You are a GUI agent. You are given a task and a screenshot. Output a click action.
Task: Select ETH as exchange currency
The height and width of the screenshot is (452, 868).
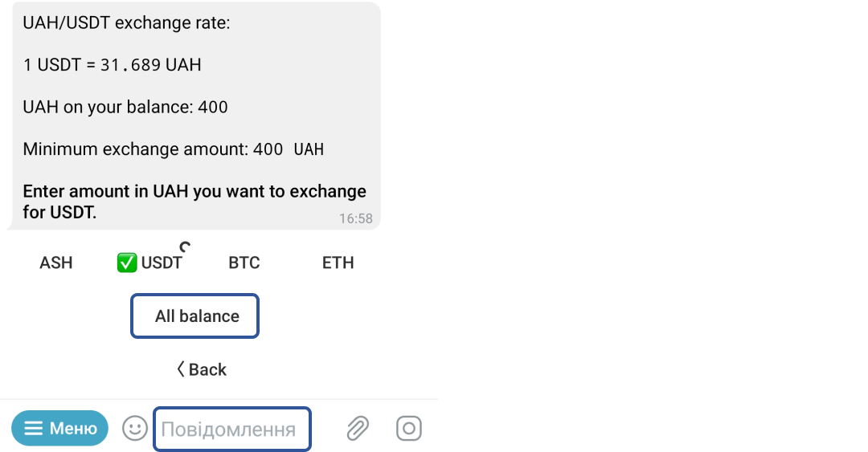click(x=338, y=263)
